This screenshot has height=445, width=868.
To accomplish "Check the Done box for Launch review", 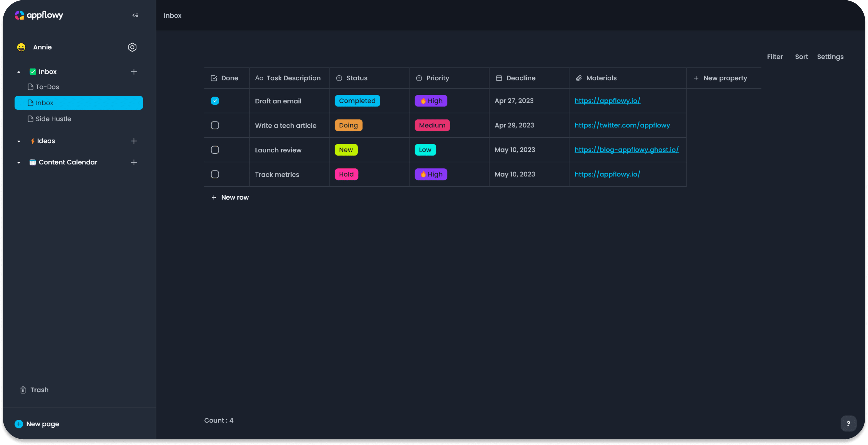I will pos(215,150).
